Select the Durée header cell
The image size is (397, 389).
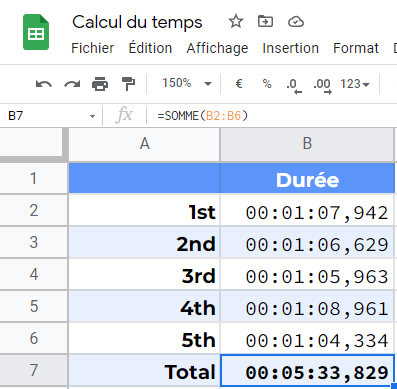pyautogui.click(x=307, y=178)
